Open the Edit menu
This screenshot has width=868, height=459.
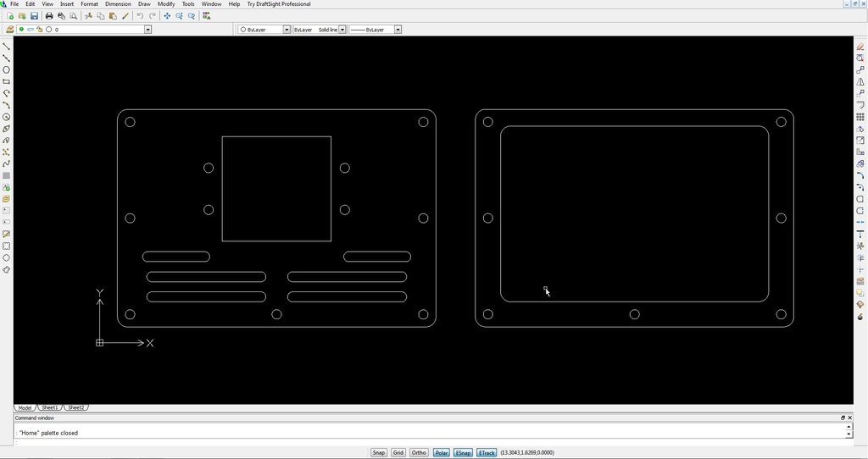tap(31, 4)
